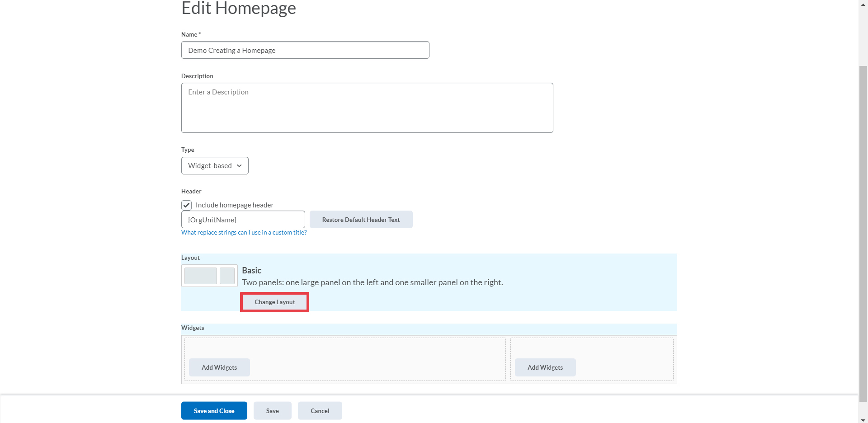Viewport: 868px width, 423px height.
Task: Click the {OrgUnitName} header text field
Action: point(243,220)
